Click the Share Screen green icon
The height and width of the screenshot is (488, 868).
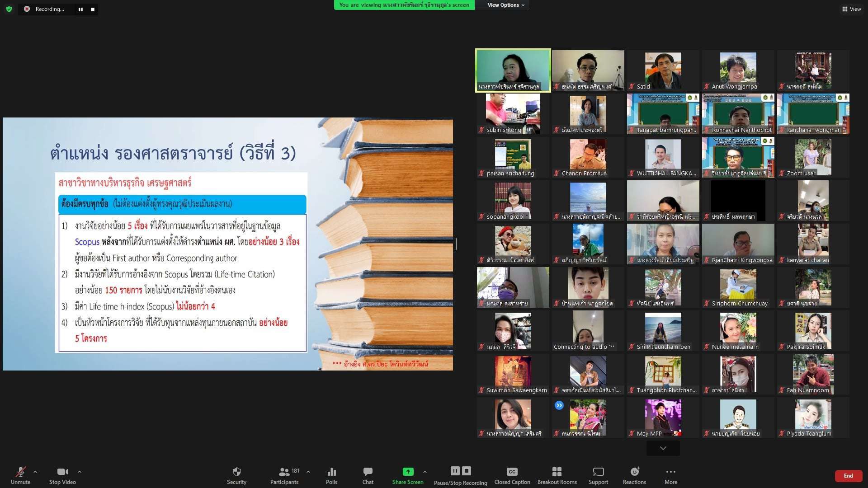coord(408,472)
